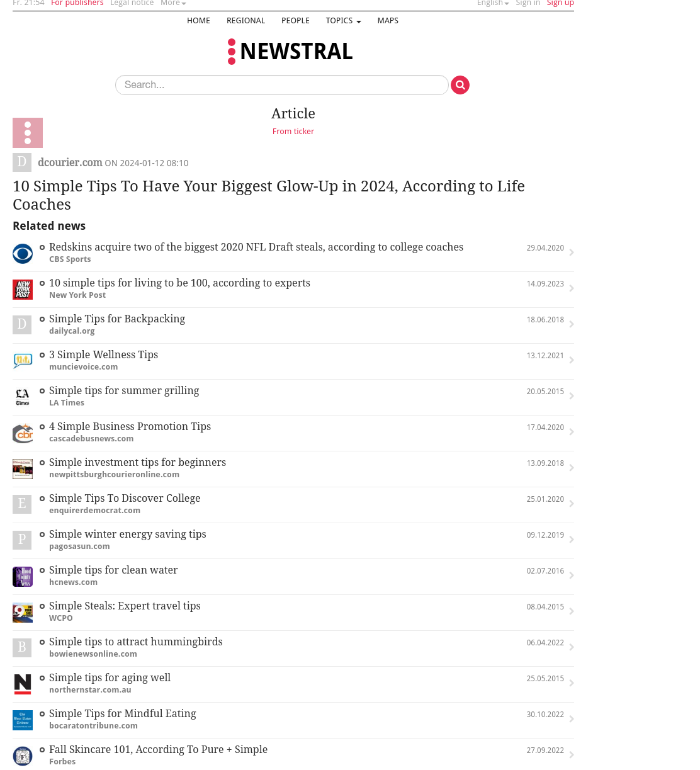Click the date 17.04.2020
The image size is (700, 770).
point(545,427)
